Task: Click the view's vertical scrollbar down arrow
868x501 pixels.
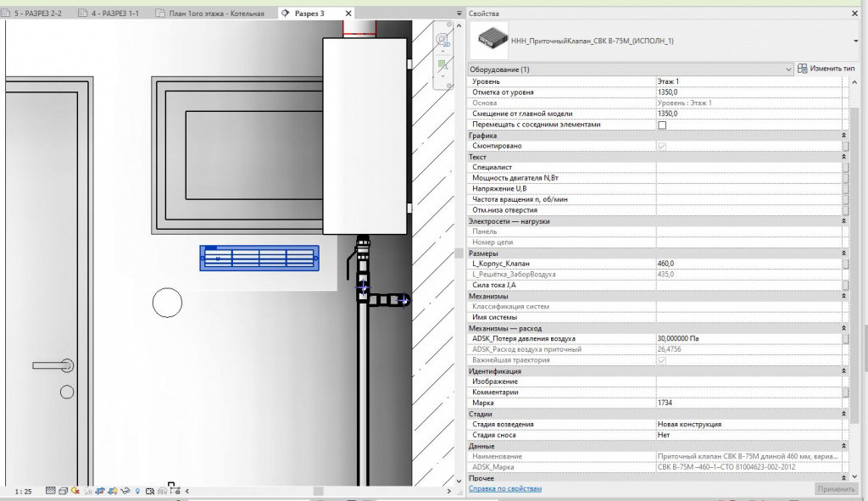Action: coord(459,481)
